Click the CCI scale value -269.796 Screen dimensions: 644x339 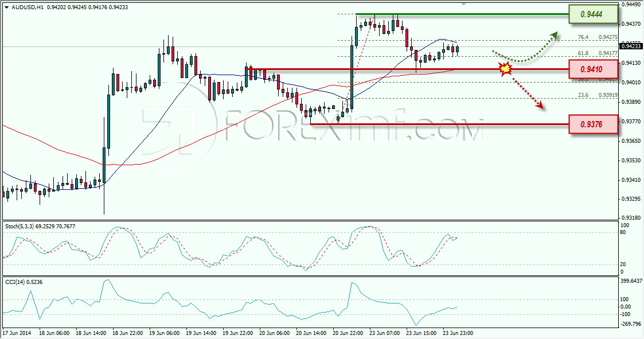[x=630, y=324]
